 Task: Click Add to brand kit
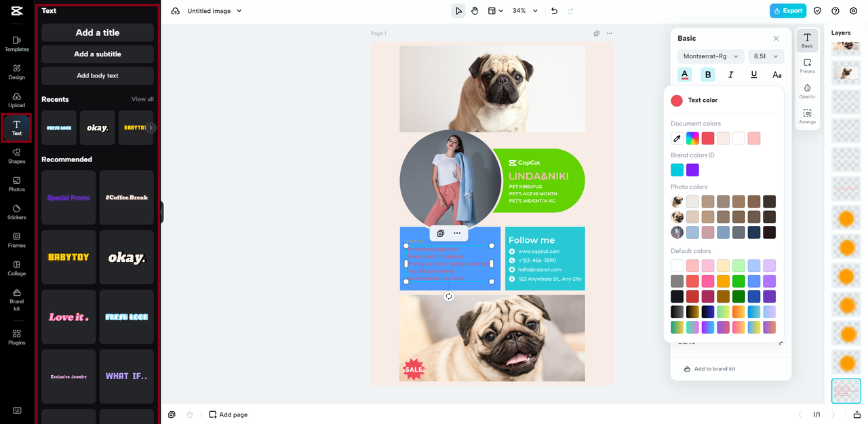(710, 369)
